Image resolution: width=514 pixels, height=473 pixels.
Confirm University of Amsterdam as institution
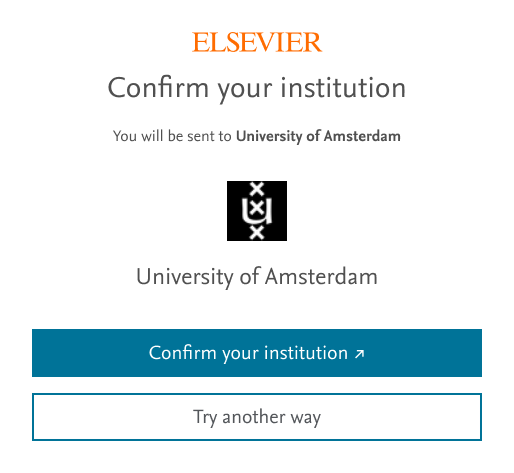point(257,353)
